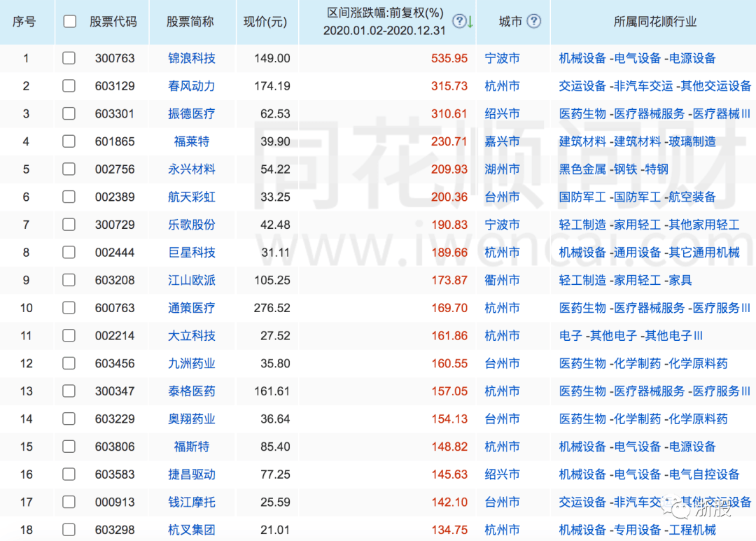756x541 pixels.
Task: Click 嘉兴市 link for 福莱特
Action: (501, 141)
